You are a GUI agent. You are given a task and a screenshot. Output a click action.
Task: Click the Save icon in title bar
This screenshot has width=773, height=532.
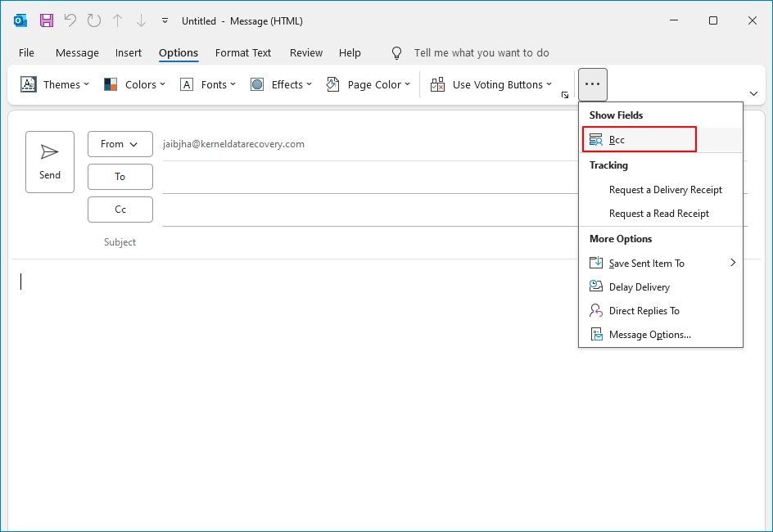[47, 20]
